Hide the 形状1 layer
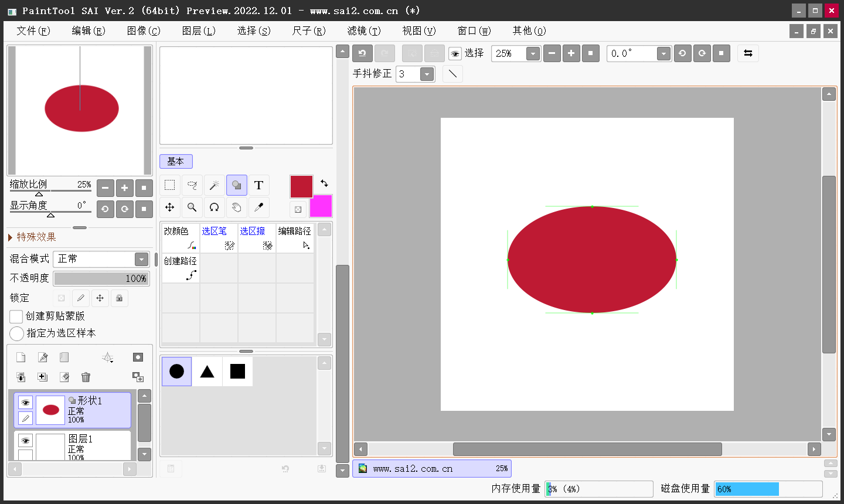Viewport: 844px width, 504px height. pyautogui.click(x=25, y=403)
